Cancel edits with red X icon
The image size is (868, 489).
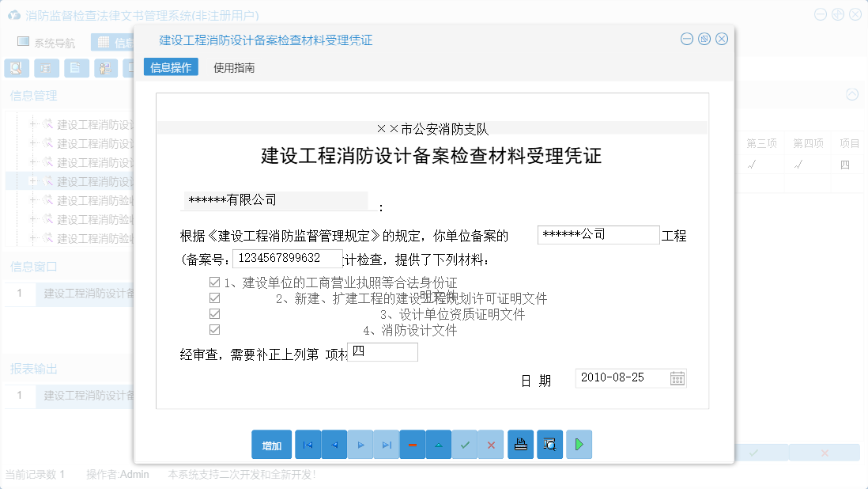pos(491,444)
